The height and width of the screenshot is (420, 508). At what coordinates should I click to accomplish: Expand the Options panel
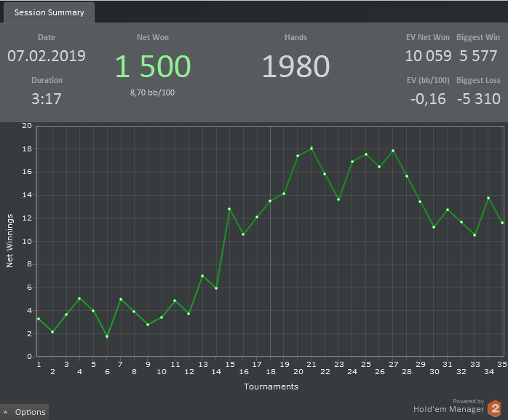(x=24, y=412)
